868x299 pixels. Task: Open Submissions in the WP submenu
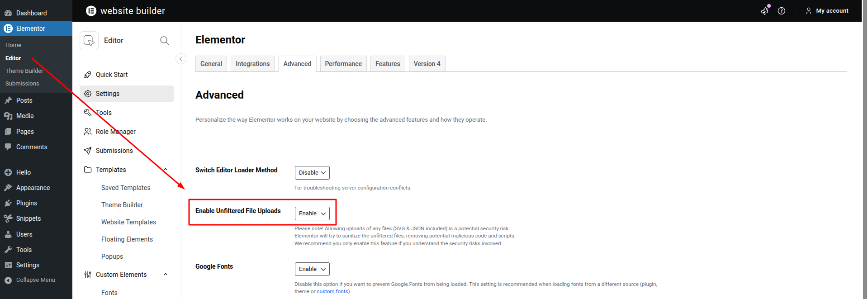click(x=22, y=83)
